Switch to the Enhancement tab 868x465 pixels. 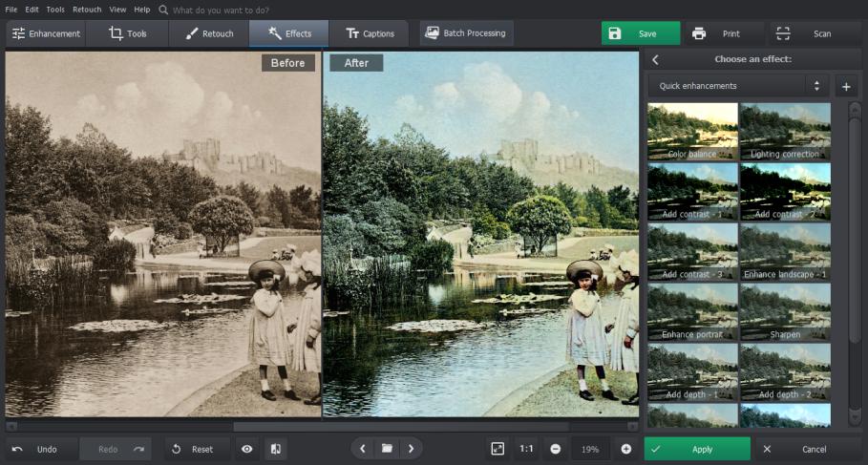click(x=46, y=33)
